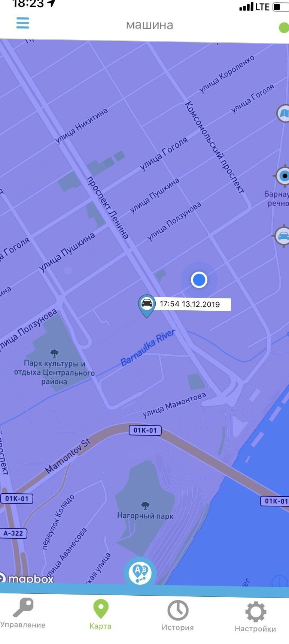Tap the mapbox logo link
Image resolution: width=289 pixels, height=644 pixels.
click(x=27, y=578)
